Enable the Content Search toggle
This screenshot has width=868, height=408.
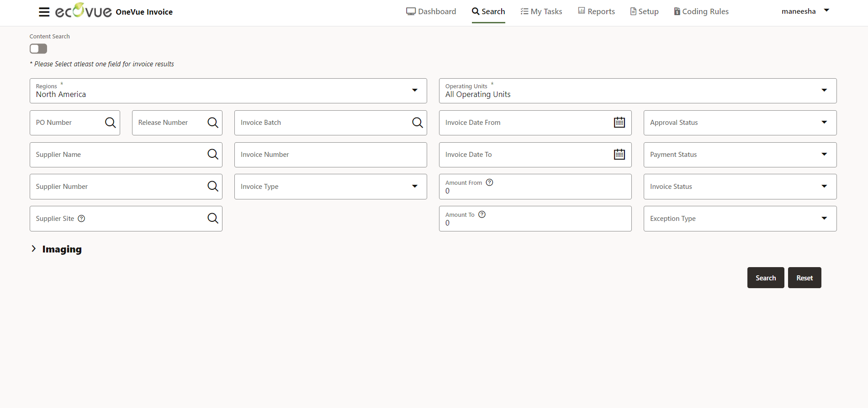(x=38, y=48)
